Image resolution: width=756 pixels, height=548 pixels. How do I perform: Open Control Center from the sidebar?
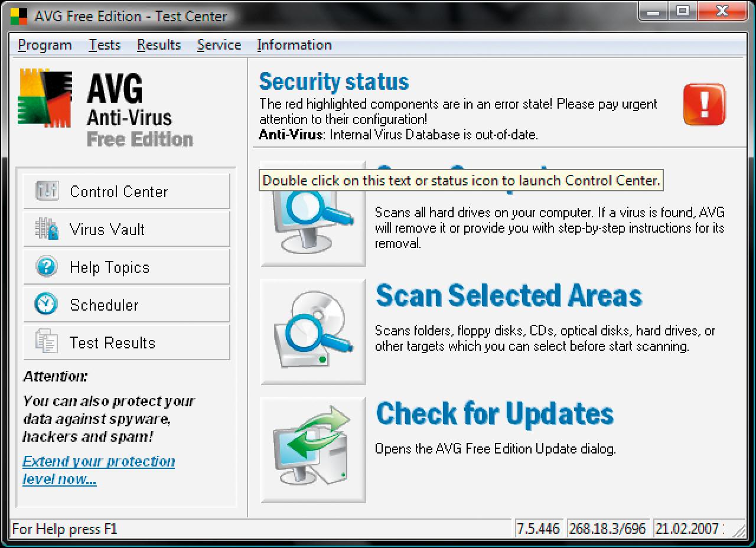pyautogui.click(x=126, y=191)
